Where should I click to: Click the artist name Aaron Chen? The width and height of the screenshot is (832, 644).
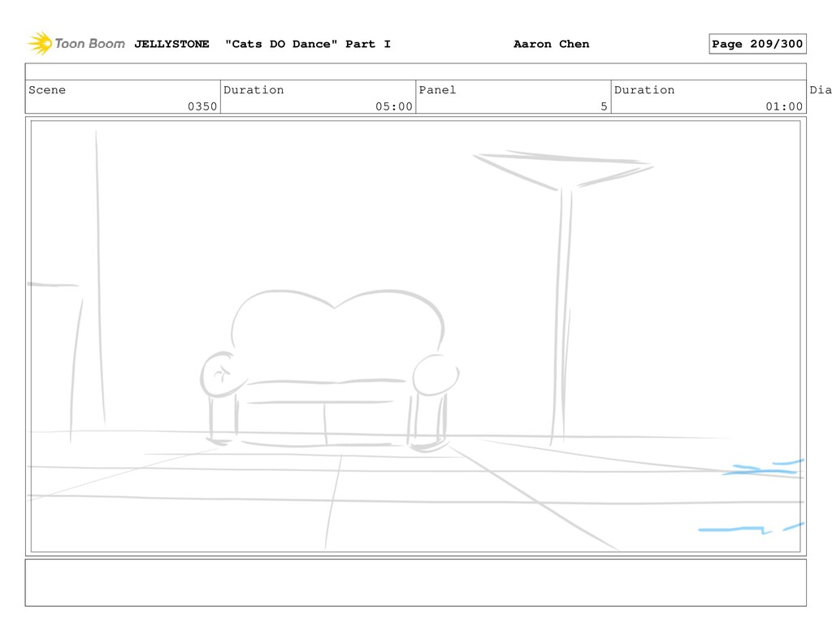pyautogui.click(x=552, y=44)
